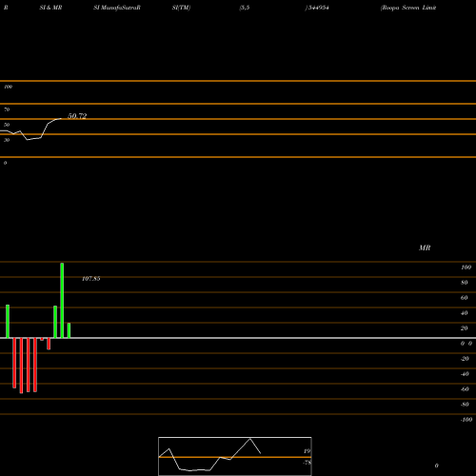Click the MR axis label 80
The image size is (476, 476).
tap(465, 283)
